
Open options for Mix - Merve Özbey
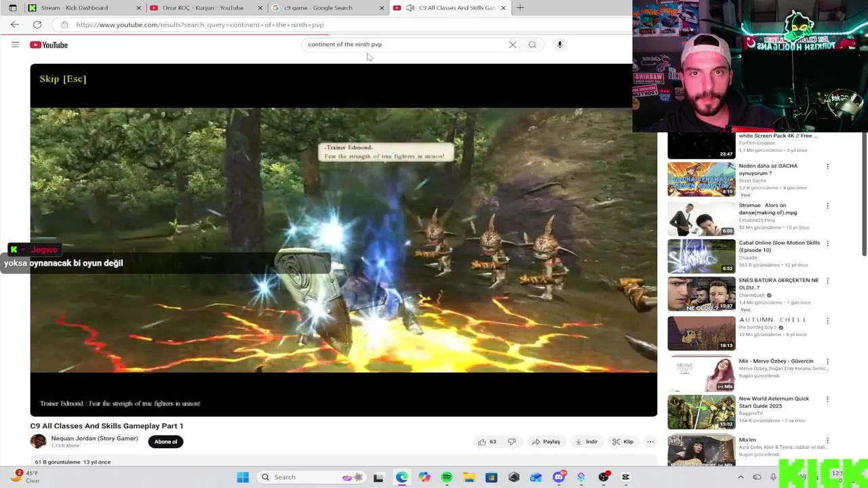(827, 362)
